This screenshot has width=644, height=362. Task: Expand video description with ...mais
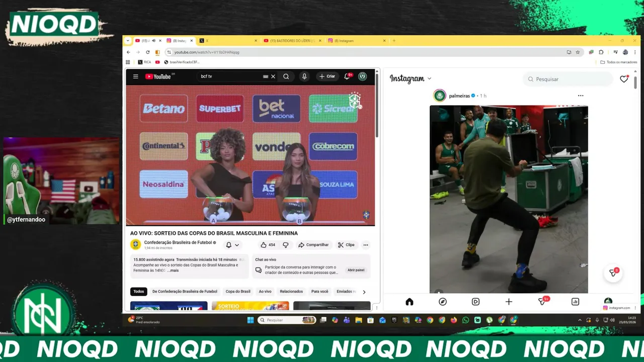coord(173,270)
